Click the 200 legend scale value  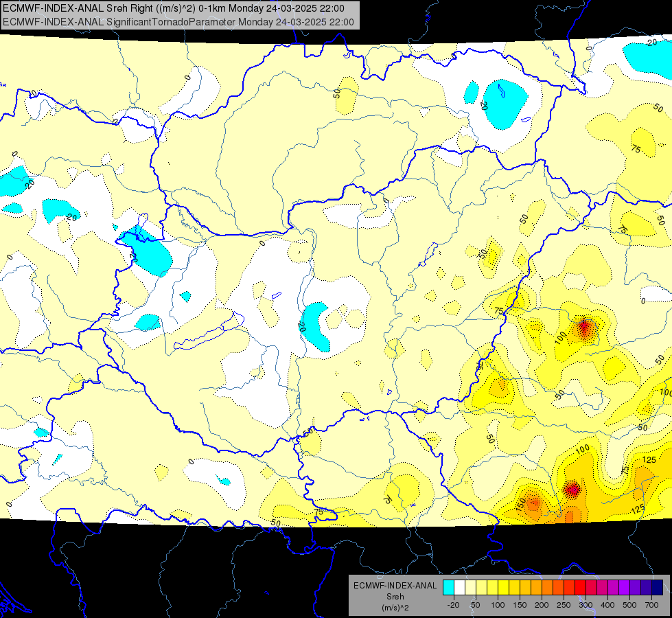(542, 605)
